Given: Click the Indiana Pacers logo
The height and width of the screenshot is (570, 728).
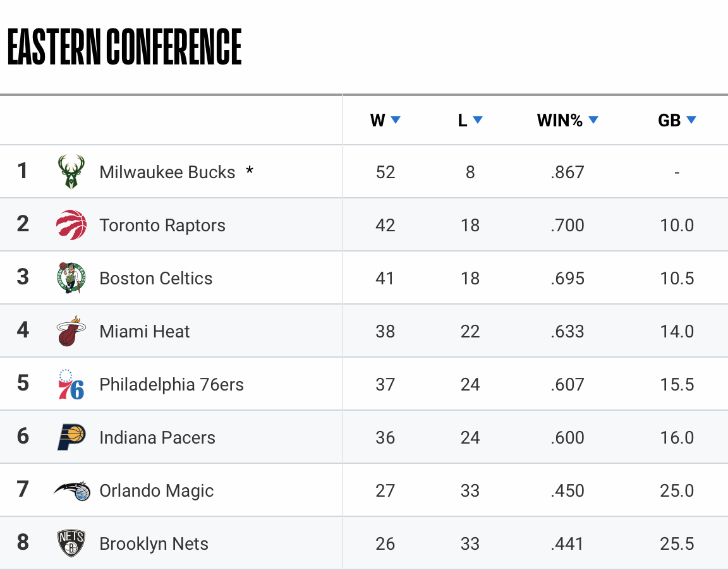Looking at the screenshot, I should (x=71, y=437).
